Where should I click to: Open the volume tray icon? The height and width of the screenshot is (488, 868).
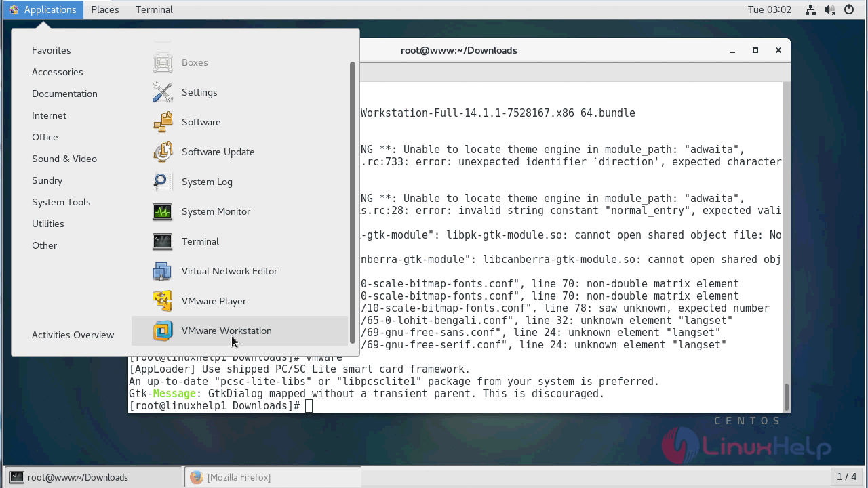coord(829,9)
